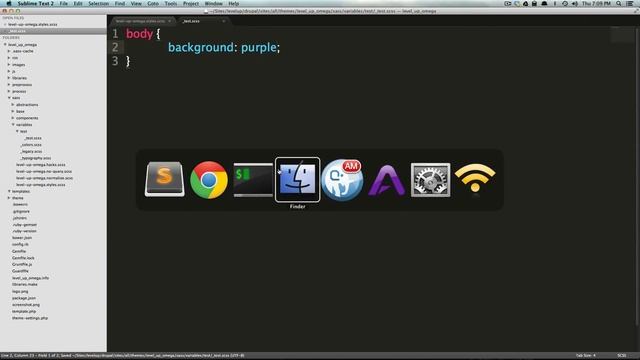Open Spotlight search magnifier
This screenshot has width=640, height=360.
[x=619, y=3]
